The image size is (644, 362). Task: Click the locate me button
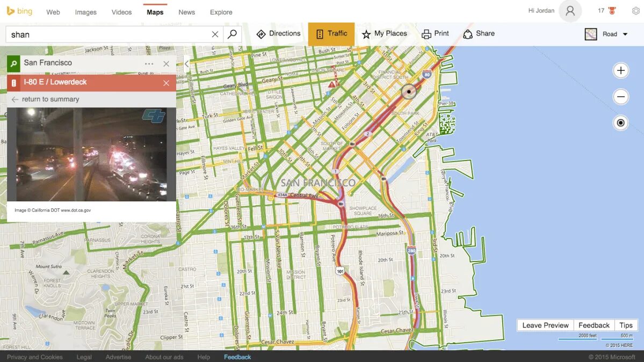pos(620,123)
